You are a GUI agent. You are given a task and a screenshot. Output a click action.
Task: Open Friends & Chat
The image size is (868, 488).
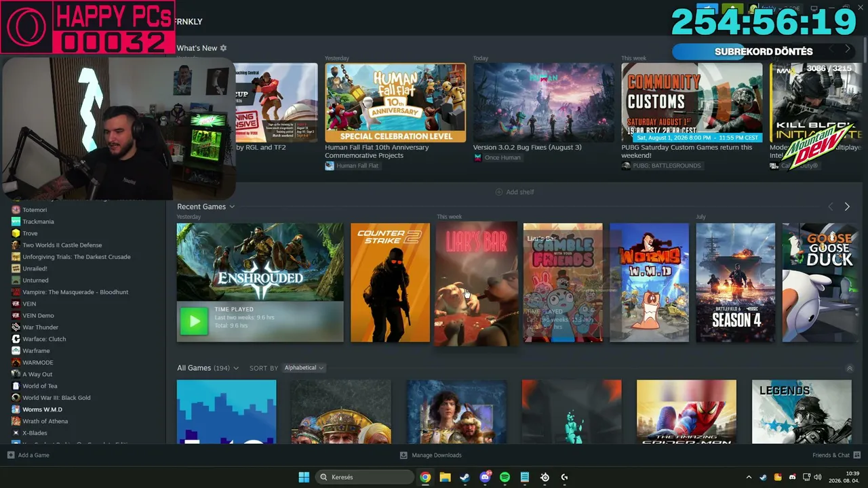(x=836, y=455)
